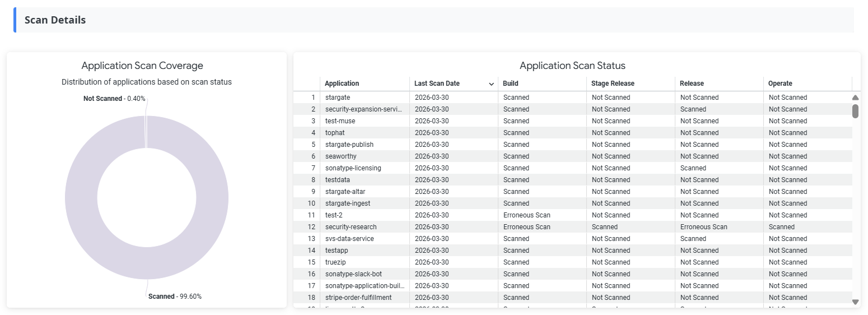Select the truezip application cell
This screenshot has height=315, width=868.
click(365, 262)
